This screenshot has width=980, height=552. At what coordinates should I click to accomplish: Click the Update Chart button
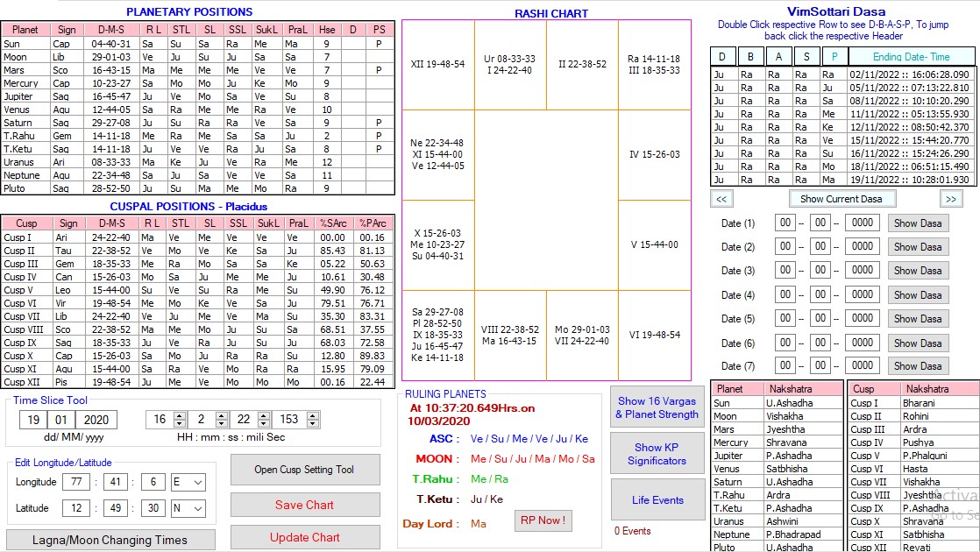[x=304, y=537]
